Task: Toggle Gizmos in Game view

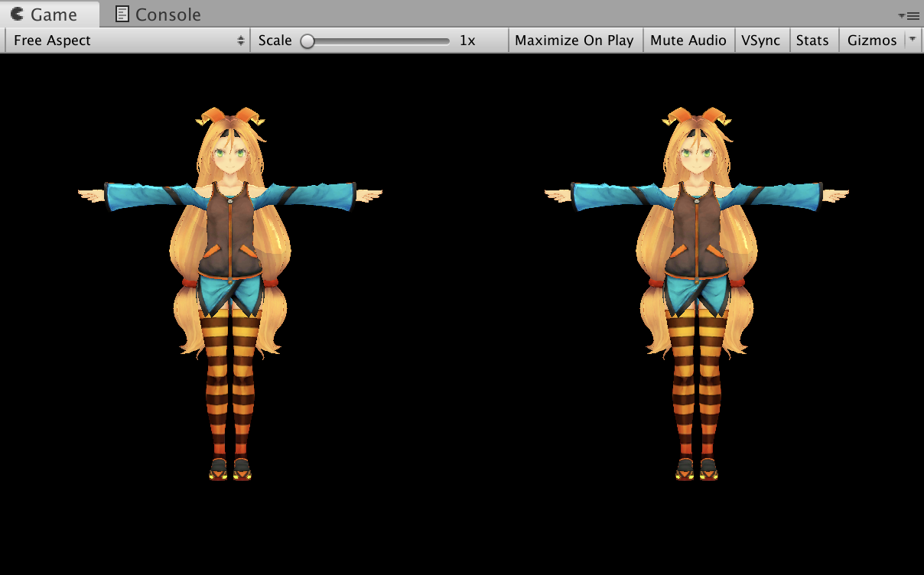Action: [x=872, y=41]
